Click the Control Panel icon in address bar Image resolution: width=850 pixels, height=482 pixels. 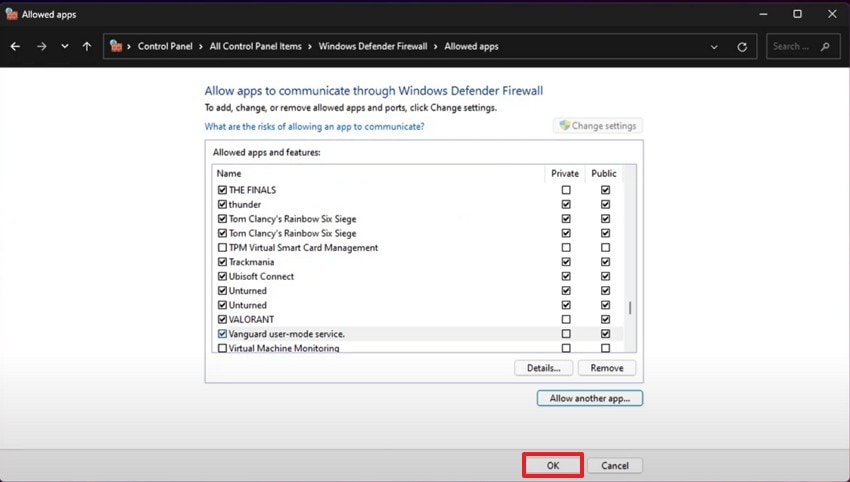pos(117,46)
